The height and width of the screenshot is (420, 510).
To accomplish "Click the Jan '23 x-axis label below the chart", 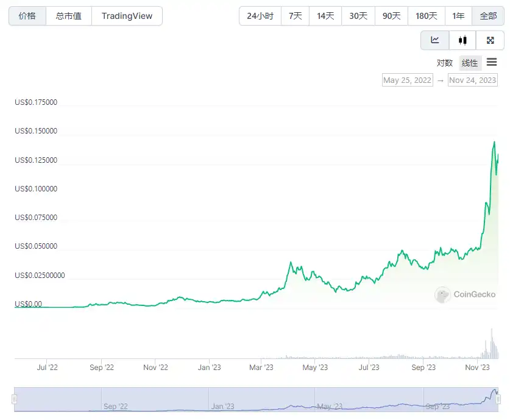I will [209, 368].
